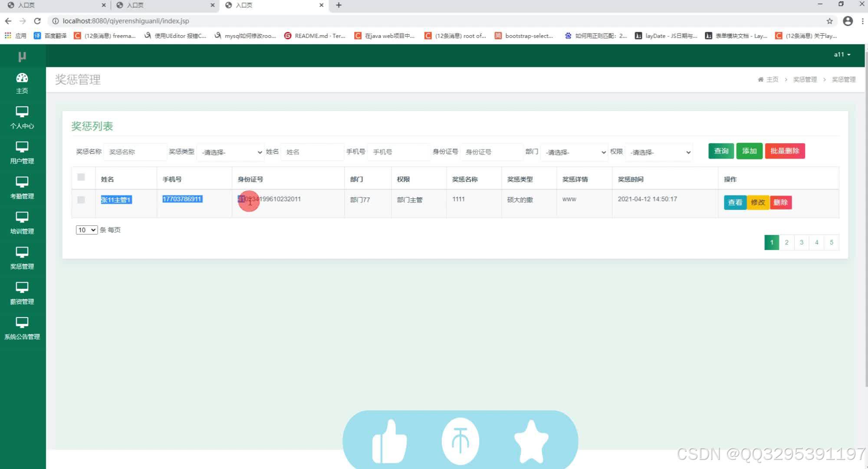Click the browser forward arrow
The height and width of the screenshot is (469, 868).
pyautogui.click(x=23, y=21)
